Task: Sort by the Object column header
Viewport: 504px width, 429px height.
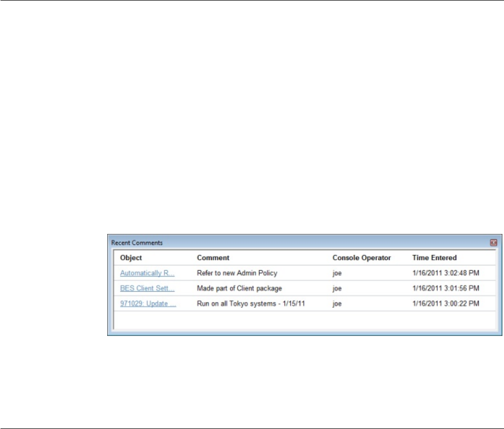Action: pos(131,258)
